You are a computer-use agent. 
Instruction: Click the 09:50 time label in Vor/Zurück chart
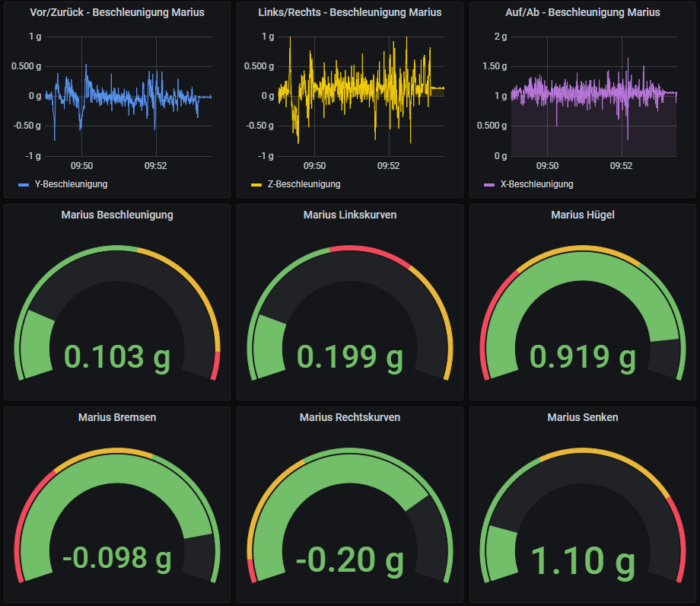click(x=81, y=166)
